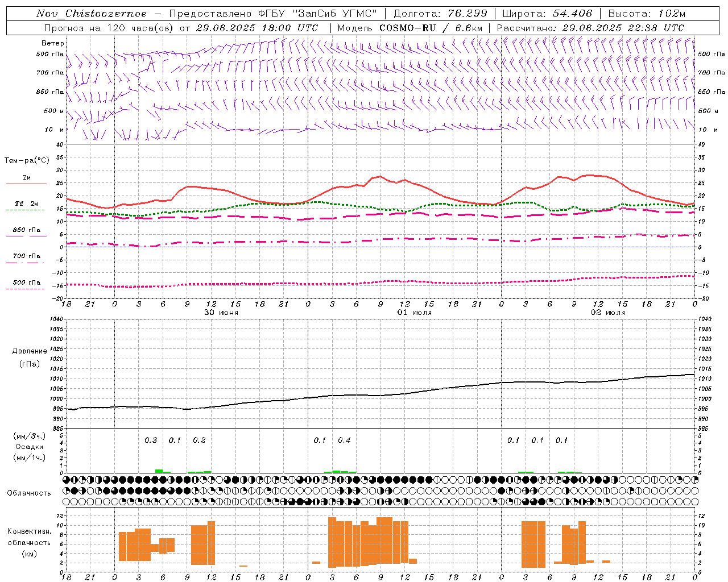728x582 pixels.
Task: Click the (км) unit label under convective cloudiness
Action: click(x=29, y=554)
